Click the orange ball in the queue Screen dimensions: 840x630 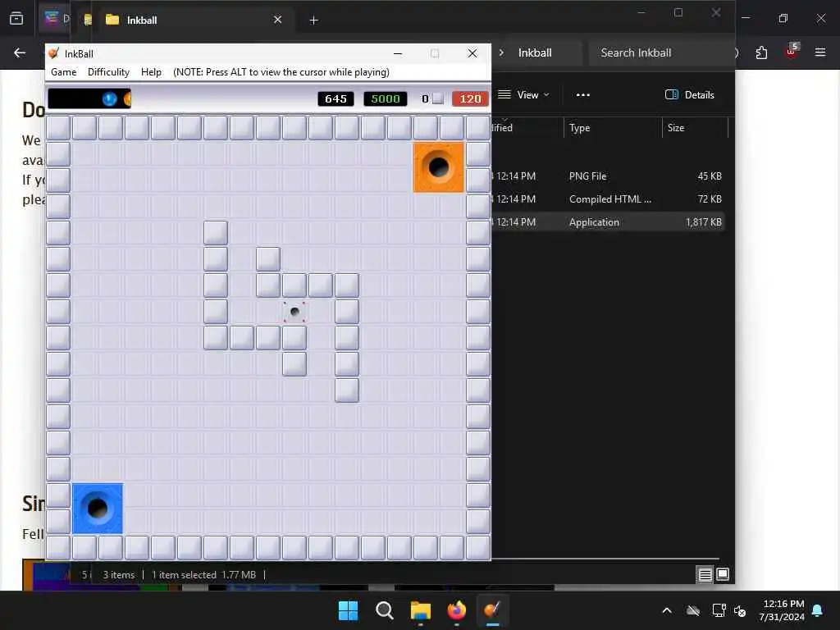pyautogui.click(x=127, y=99)
